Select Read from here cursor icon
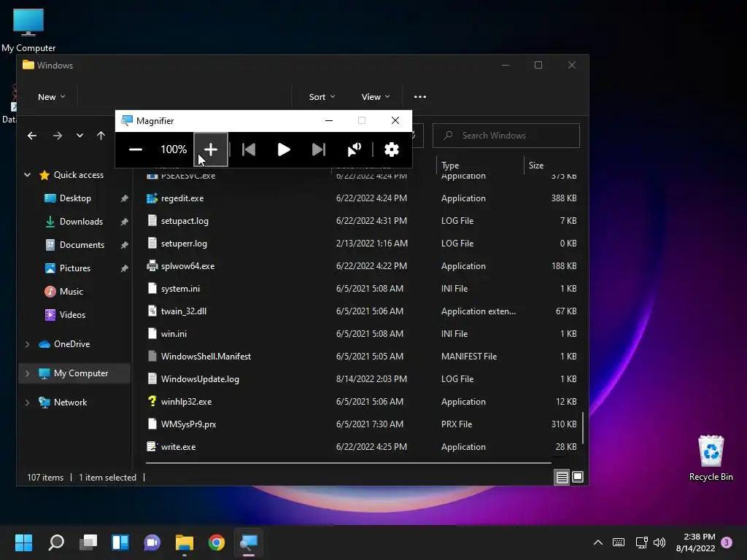Viewport: 747px width, 560px height. coord(354,149)
